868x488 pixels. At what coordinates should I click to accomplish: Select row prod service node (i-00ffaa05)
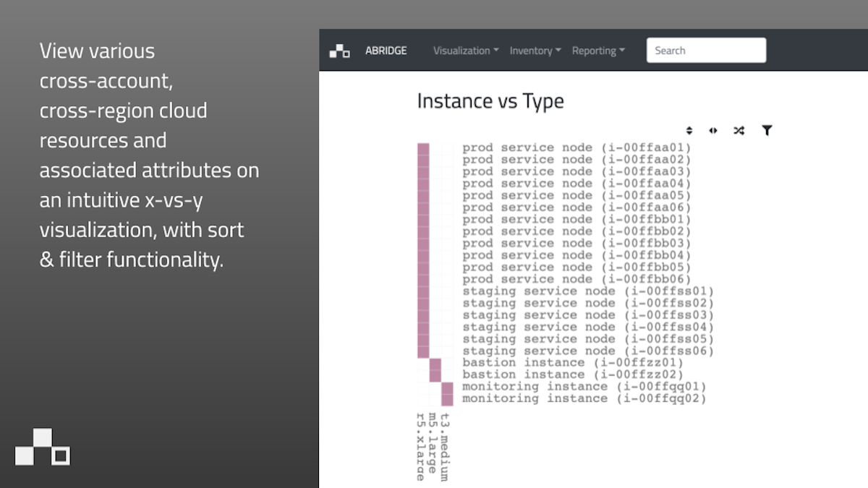tap(576, 196)
